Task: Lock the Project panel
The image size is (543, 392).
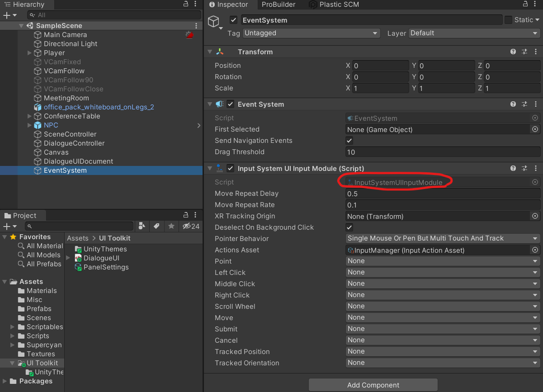Action: (186, 215)
